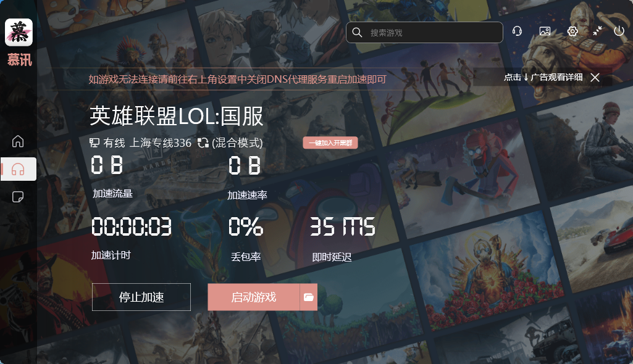Select the 上海专线336 node label
The height and width of the screenshot is (364, 633).
pyautogui.click(x=161, y=143)
